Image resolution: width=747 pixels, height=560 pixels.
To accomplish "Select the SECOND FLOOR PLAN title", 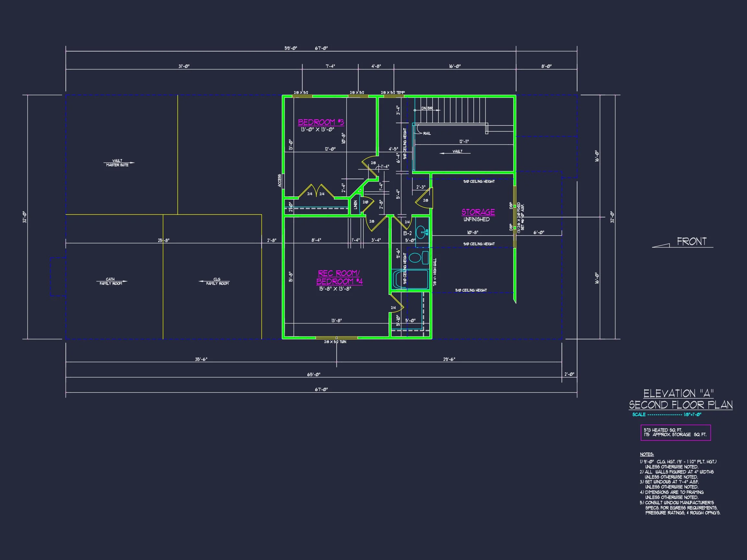I will click(681, 405).
